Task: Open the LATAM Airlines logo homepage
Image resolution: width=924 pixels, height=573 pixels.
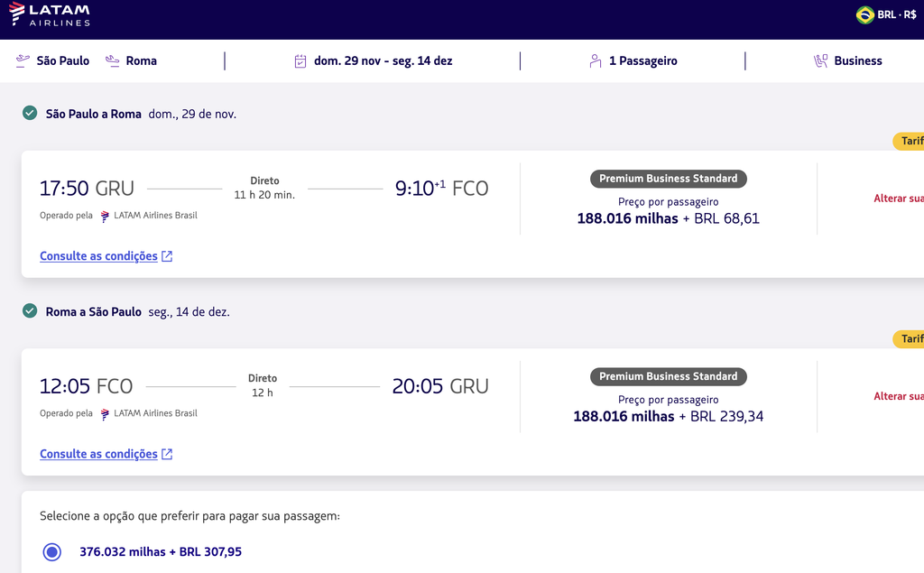Action: click(x=50, y=14)
